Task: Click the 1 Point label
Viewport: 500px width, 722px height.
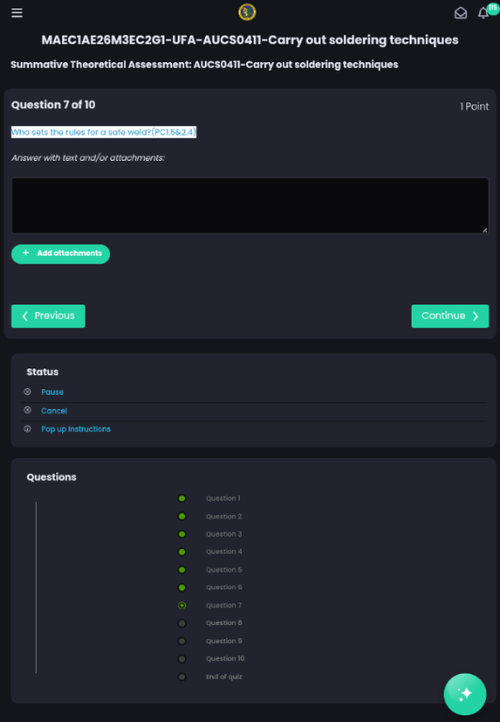Action: [x=475, y=106]
